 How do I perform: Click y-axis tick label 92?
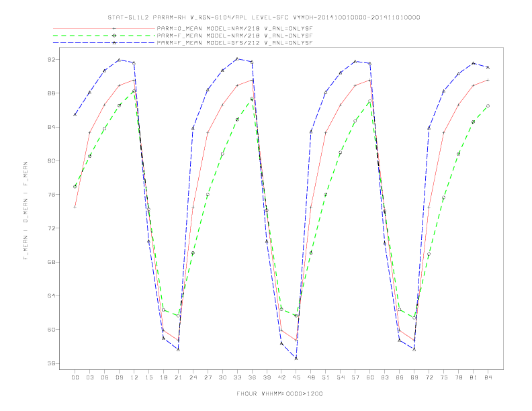tap(51, 59)
